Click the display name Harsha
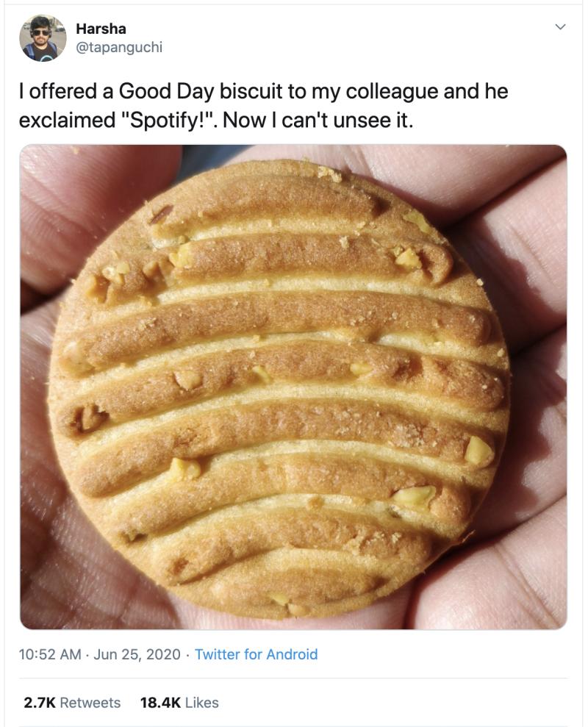The height and width of the screenshot is (727, 588). coord(101,29)
